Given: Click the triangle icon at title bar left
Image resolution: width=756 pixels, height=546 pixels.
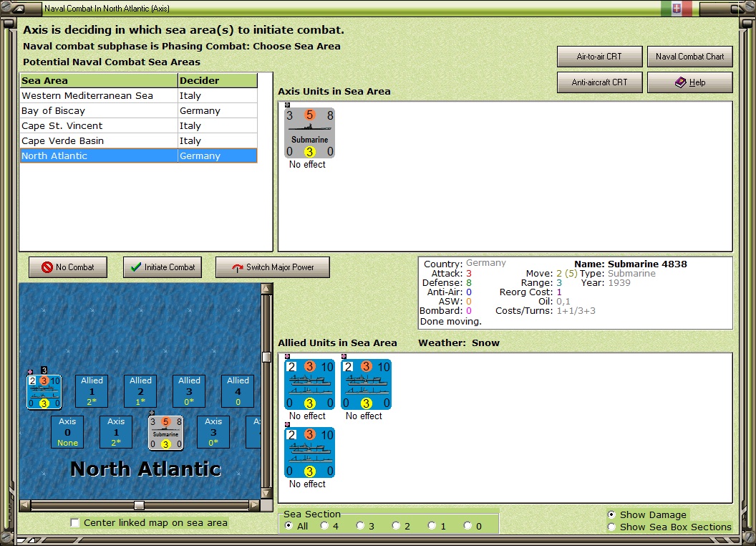Looking at the screenshot, I should pyautogui.click(x=19, y=9).
